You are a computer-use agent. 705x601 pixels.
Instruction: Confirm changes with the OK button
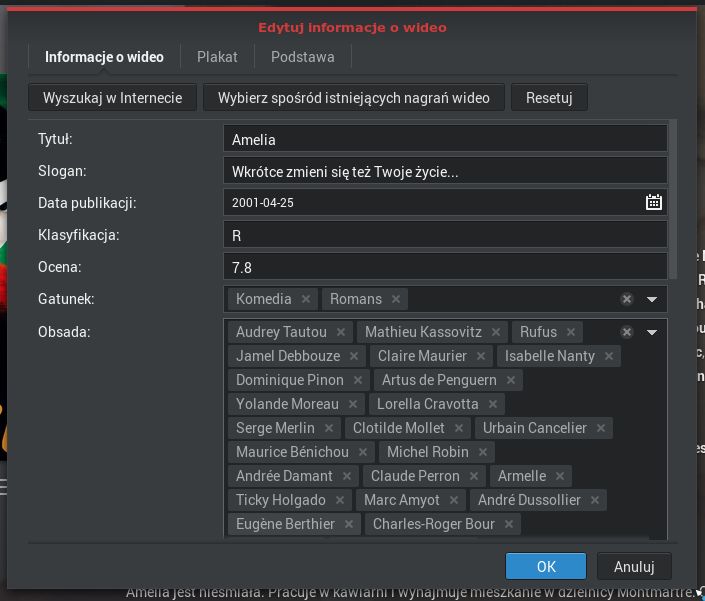pos(546,566)
